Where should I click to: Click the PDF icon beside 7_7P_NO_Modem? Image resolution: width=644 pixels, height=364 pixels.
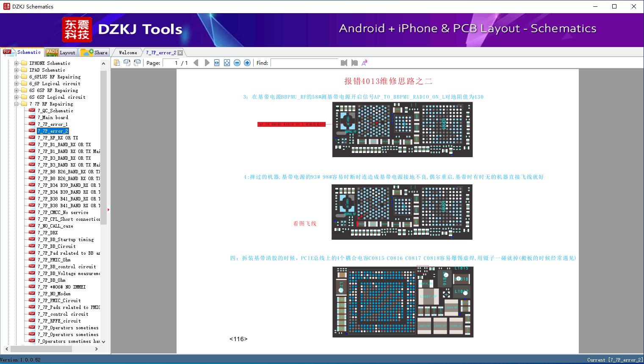(32, 294)
